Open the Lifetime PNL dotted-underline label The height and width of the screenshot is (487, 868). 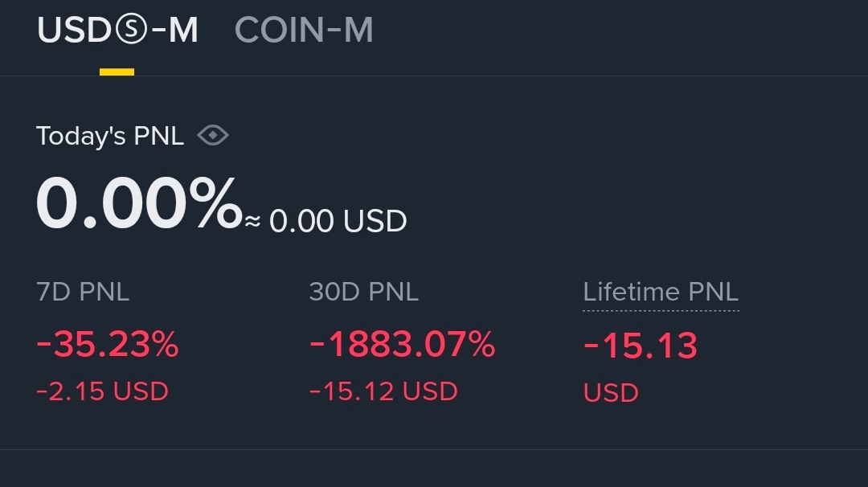tap(661, 292)
